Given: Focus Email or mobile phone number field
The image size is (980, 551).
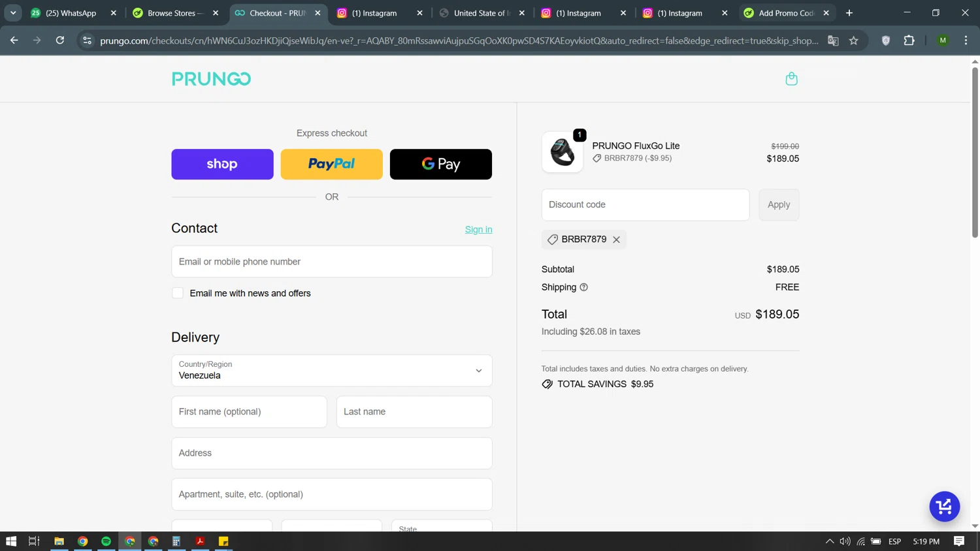Looking at the screenshot, I should [332, 262].
